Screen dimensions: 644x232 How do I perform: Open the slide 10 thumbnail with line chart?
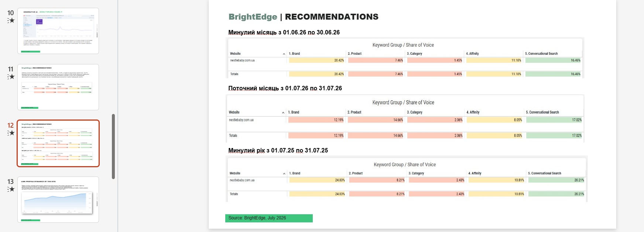[58, 31]
